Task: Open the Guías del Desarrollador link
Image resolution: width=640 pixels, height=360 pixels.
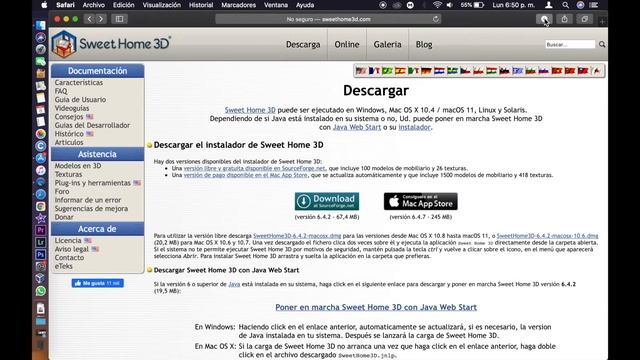Action: tap(92, 125)
